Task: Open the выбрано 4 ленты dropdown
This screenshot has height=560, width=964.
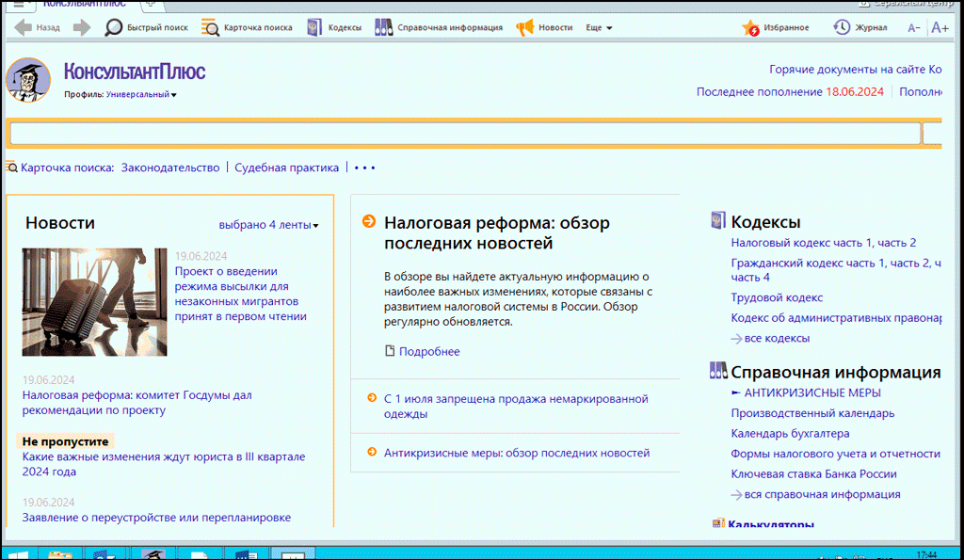Action: click(x=268, y=225)
